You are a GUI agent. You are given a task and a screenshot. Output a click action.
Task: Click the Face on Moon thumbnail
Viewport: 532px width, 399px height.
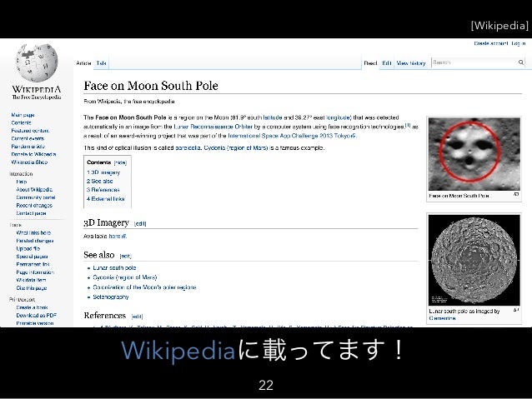(474, 154)
